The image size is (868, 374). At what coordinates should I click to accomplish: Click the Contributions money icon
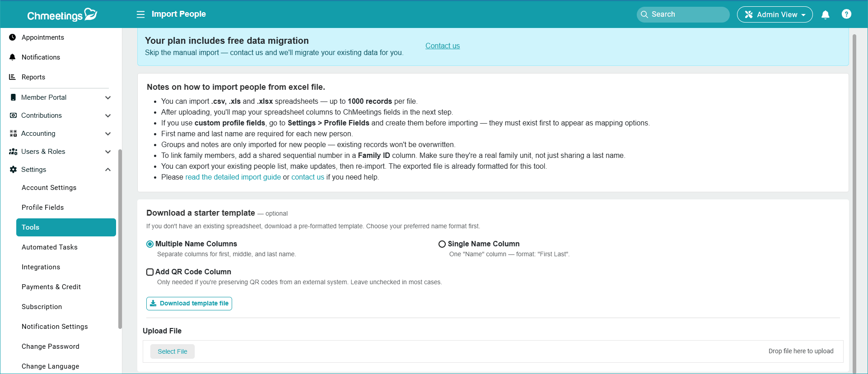click(13, 115)
